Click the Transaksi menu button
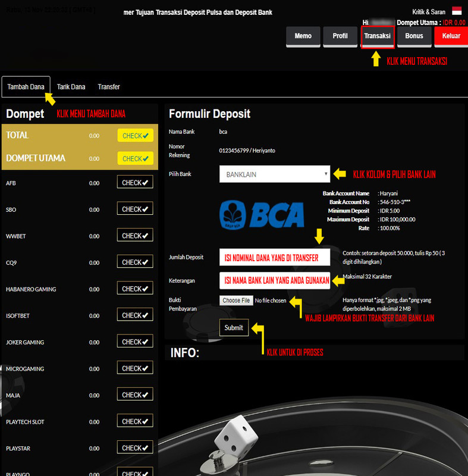 click(378, 36)
